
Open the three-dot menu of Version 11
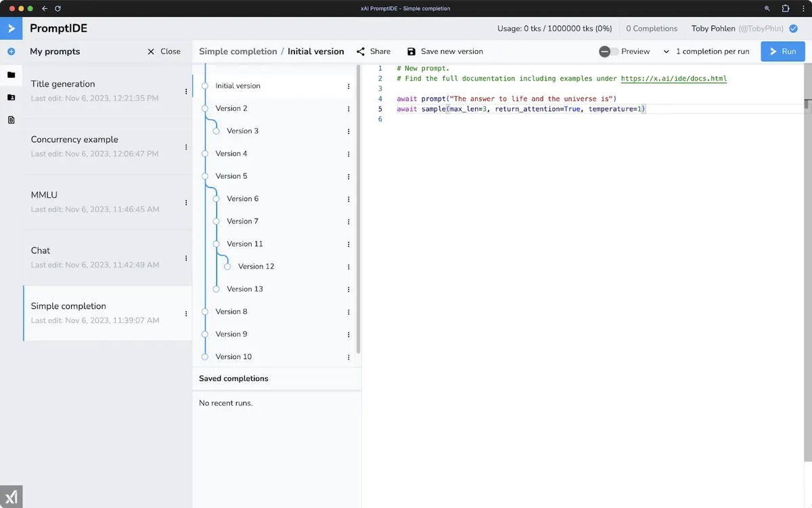[x=348, y=245]
